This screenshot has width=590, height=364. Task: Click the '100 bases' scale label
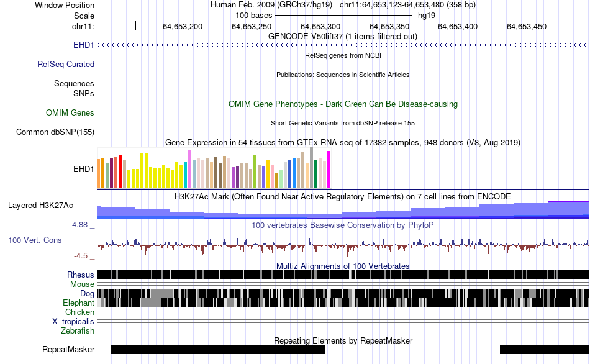pyautogui.click(x=253, y=16)
